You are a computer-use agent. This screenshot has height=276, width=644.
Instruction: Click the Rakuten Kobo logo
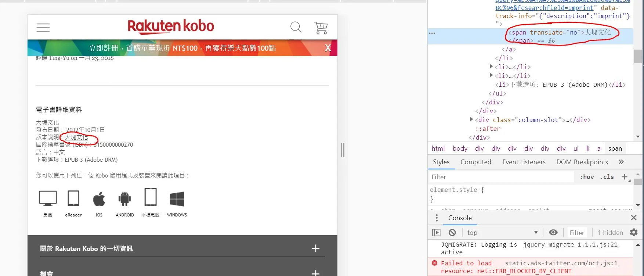pos(171,26)
